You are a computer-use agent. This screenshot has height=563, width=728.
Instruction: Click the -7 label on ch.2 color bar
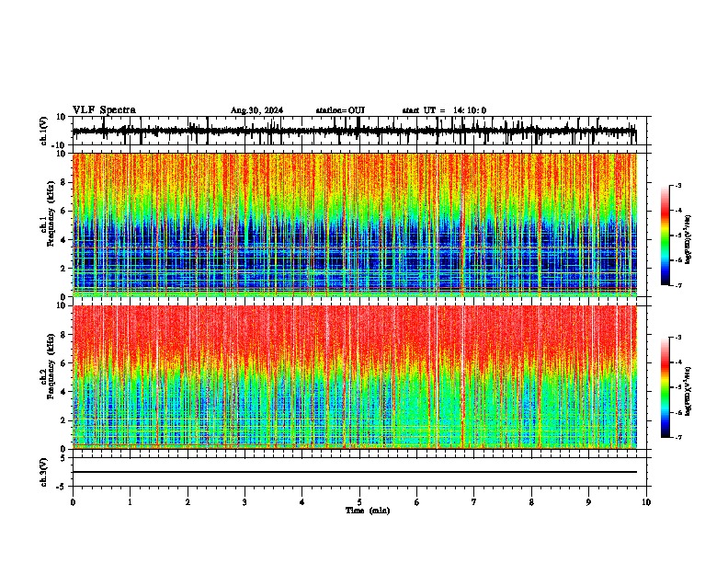(678, 437)
